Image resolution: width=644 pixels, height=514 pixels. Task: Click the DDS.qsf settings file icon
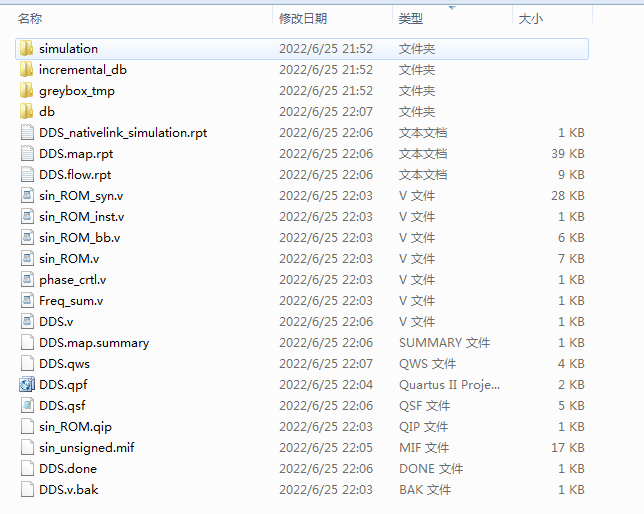click(x=27, y=406)
